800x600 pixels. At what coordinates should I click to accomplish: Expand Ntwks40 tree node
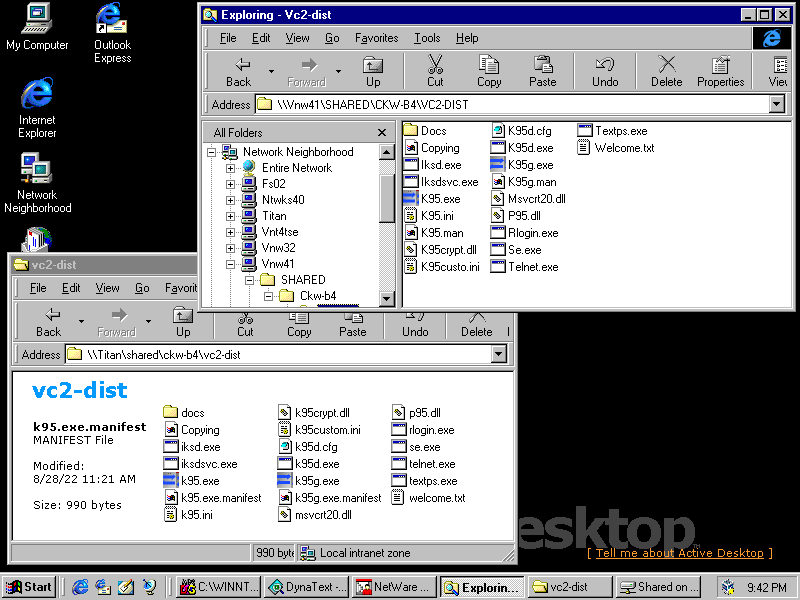pos(230,200)
